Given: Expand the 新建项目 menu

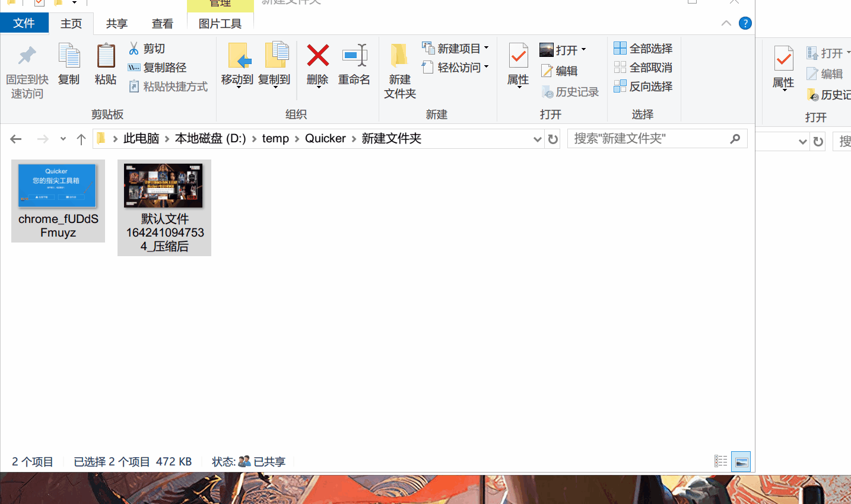Looking at the screenshot, I should tap(486, 48).
